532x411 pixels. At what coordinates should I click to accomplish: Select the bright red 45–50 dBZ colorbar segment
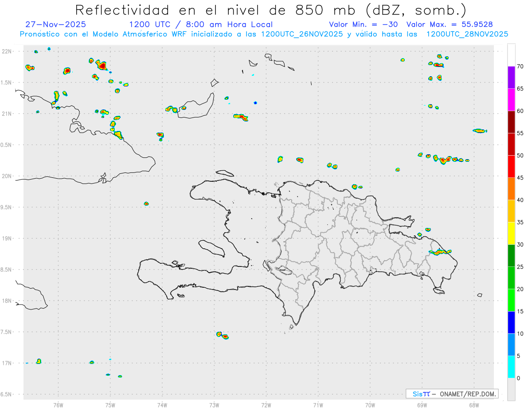pos(511,166)
